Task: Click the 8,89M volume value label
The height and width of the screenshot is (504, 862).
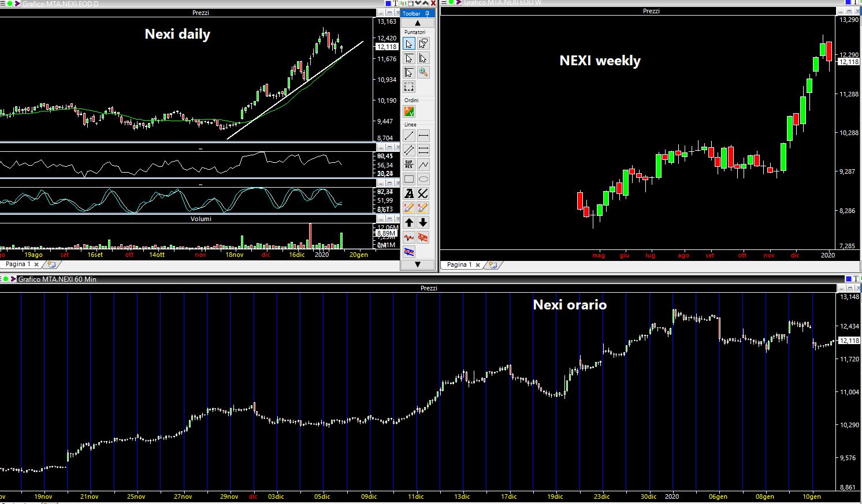Action: (387, 233)
